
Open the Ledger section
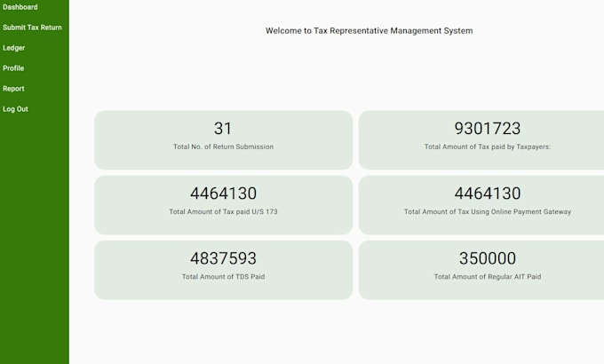point(14,48)
